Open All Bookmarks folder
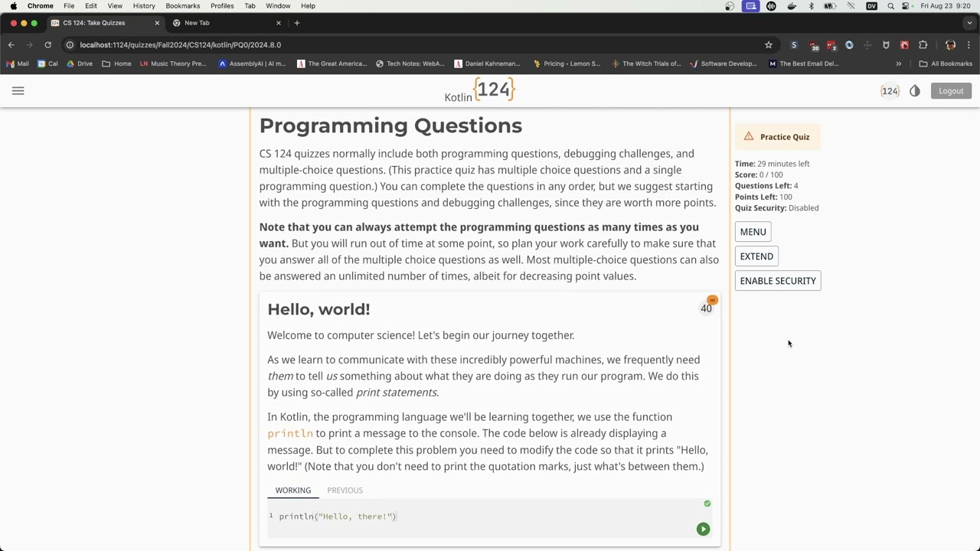The width and height of the screenshot is (980, 551). click(946, 64)
